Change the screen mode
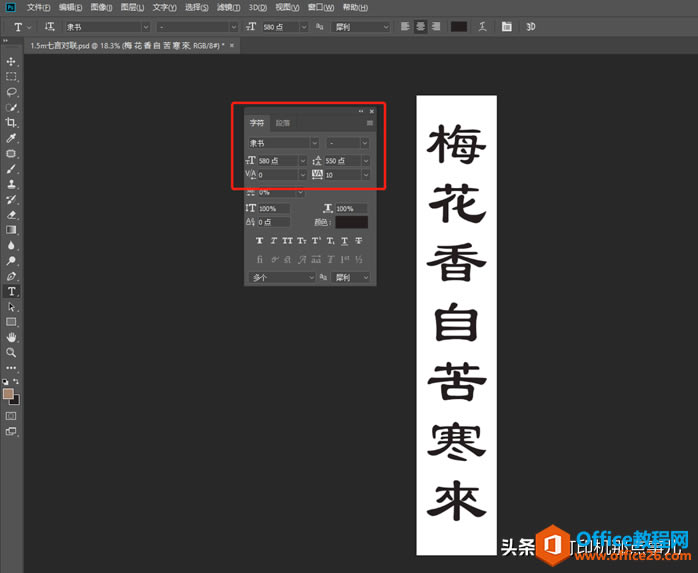The image size is (698, 573). click(11, 431)
